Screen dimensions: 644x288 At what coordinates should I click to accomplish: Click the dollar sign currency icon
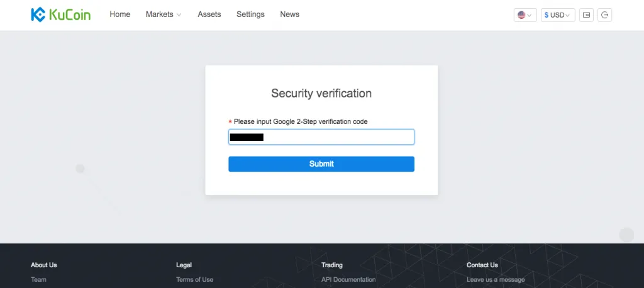tap(547, 15)
